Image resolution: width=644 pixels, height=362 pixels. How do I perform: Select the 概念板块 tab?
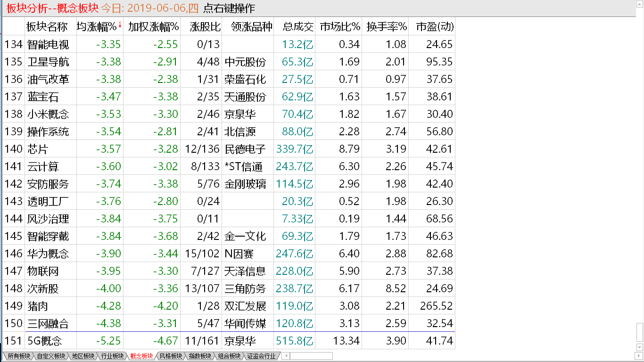(141, 356)
